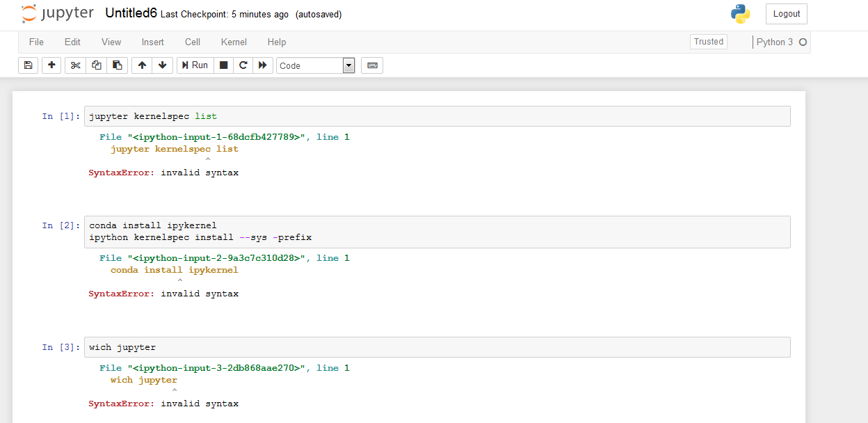Click the Logout button
Image resolution: width=868 pixels, height=423 pixels.
tap(786, 13)
